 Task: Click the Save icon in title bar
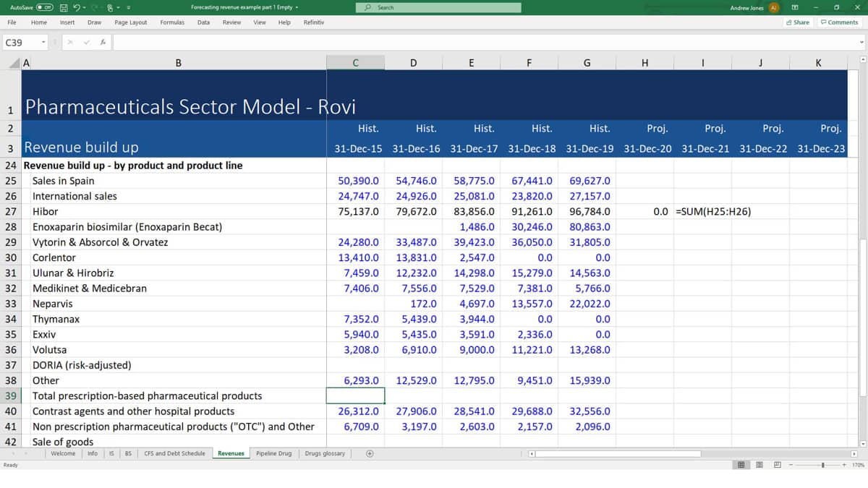pos(64,7)
